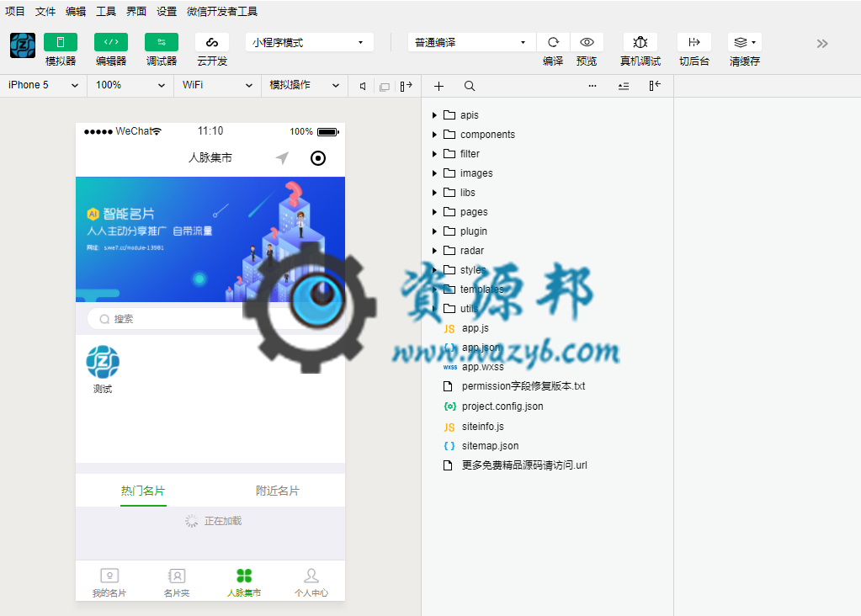Open file tree more options (…)
The width and height of the screenshot is (861, 616).
point(592,86)
